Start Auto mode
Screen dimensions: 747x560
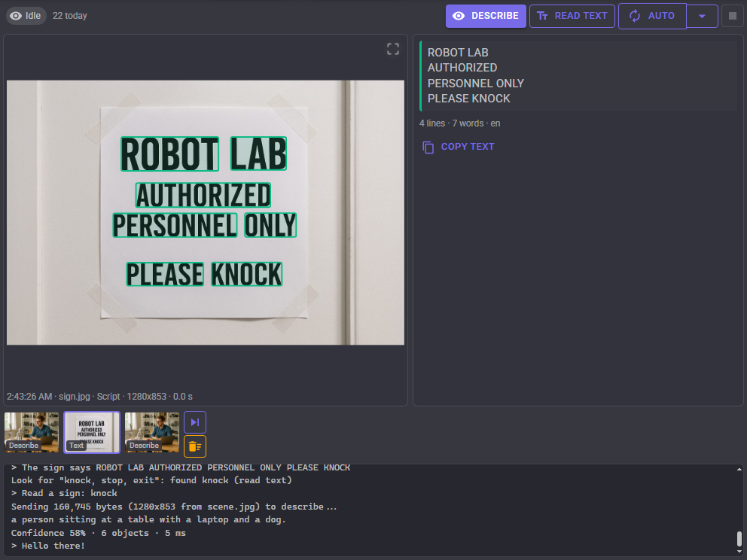click(652, 17)
